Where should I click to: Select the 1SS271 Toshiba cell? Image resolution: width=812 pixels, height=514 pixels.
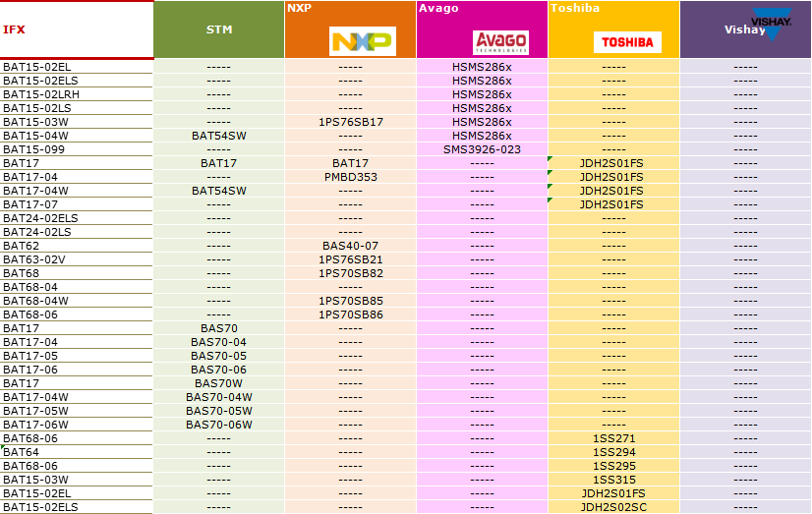point(614,438)
